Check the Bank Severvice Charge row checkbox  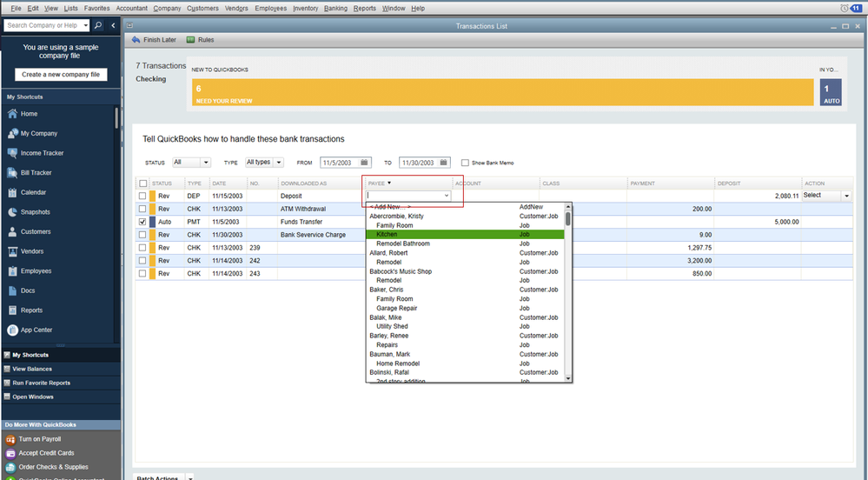point(142,235)
